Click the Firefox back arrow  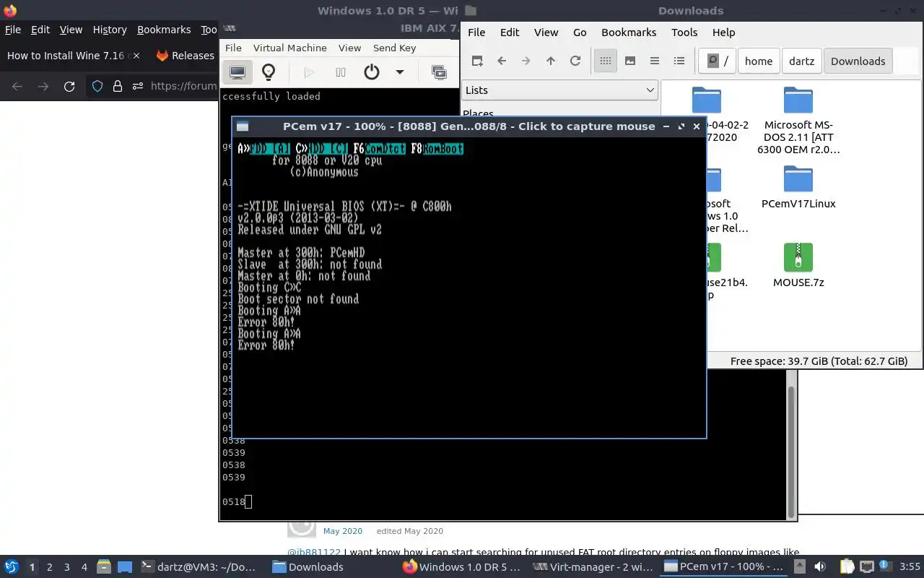(17, 86)
